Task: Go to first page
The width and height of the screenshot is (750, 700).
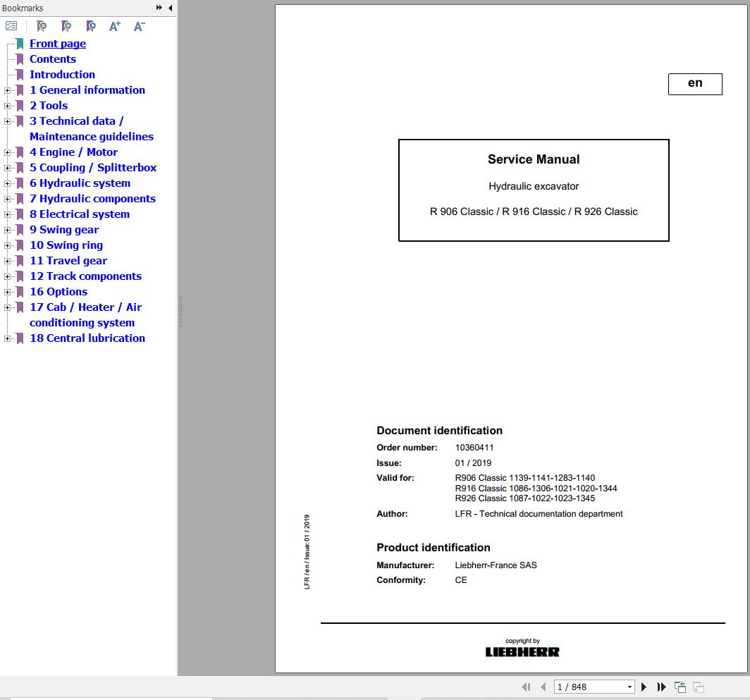Action: tap(526, 687)
